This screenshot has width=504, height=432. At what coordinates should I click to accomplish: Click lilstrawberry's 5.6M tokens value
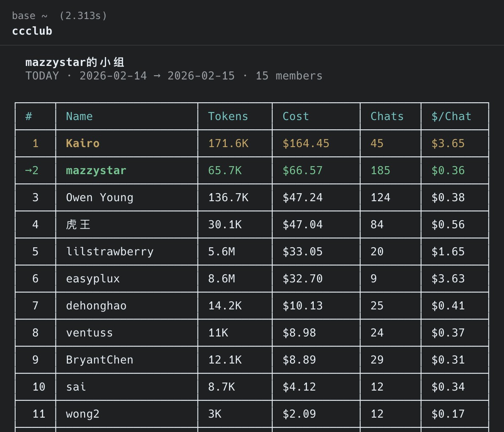point(222,252)
